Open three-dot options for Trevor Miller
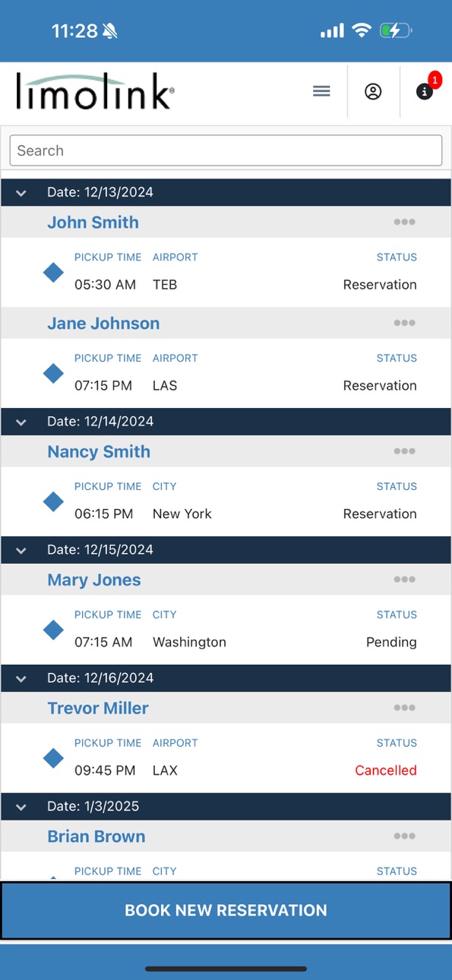 [x=404, y=708]
